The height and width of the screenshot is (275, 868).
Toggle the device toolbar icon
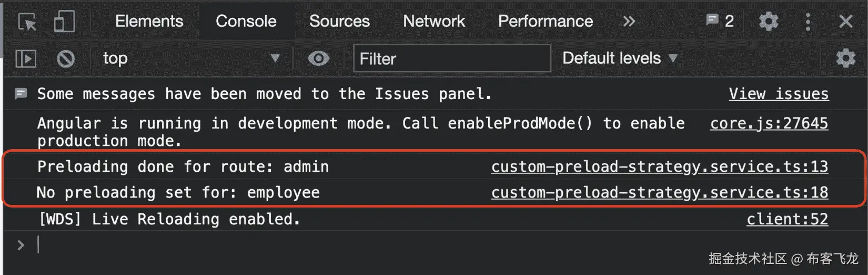coord(64,22)
